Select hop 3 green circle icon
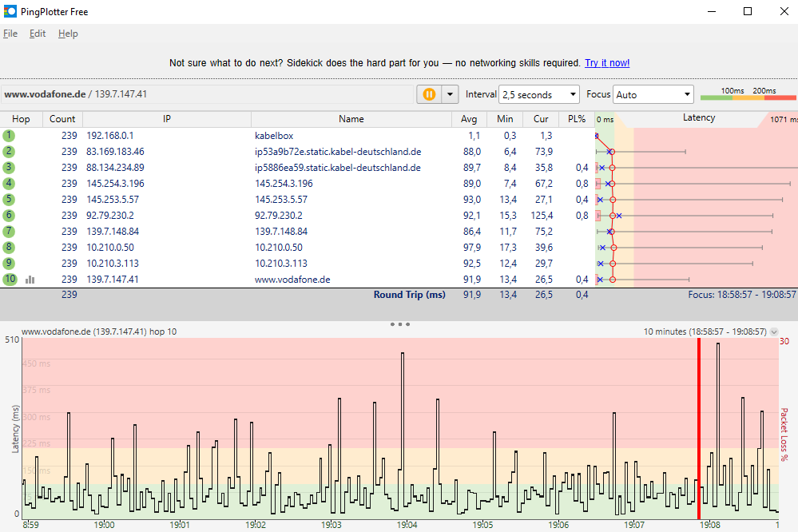The width and height of the screenshot is (798, 532). [x=9, y=168]
